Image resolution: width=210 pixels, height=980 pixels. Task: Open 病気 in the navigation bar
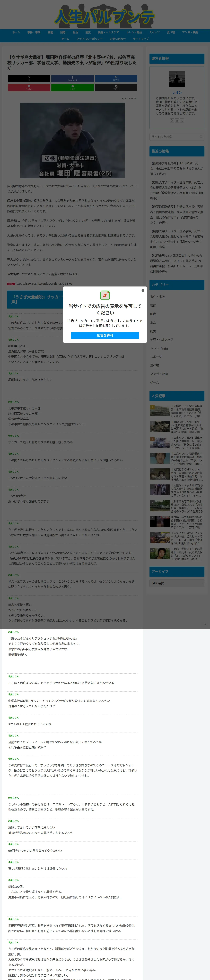[x=88, y=32]
